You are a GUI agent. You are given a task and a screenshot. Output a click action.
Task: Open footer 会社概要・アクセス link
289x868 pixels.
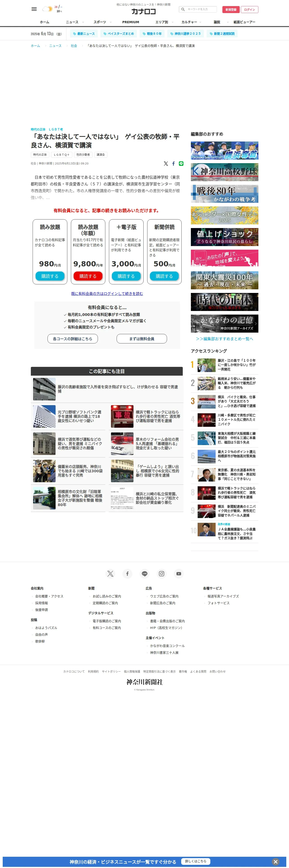pos(49,596)
